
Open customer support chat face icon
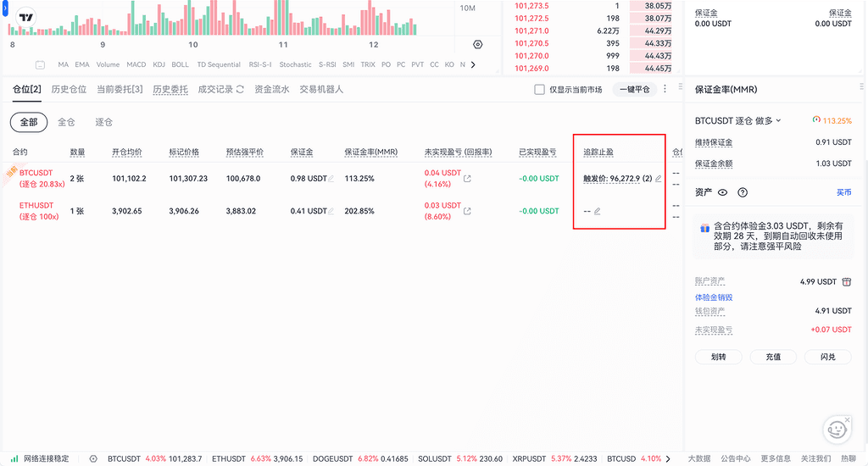tap(837, 430)
